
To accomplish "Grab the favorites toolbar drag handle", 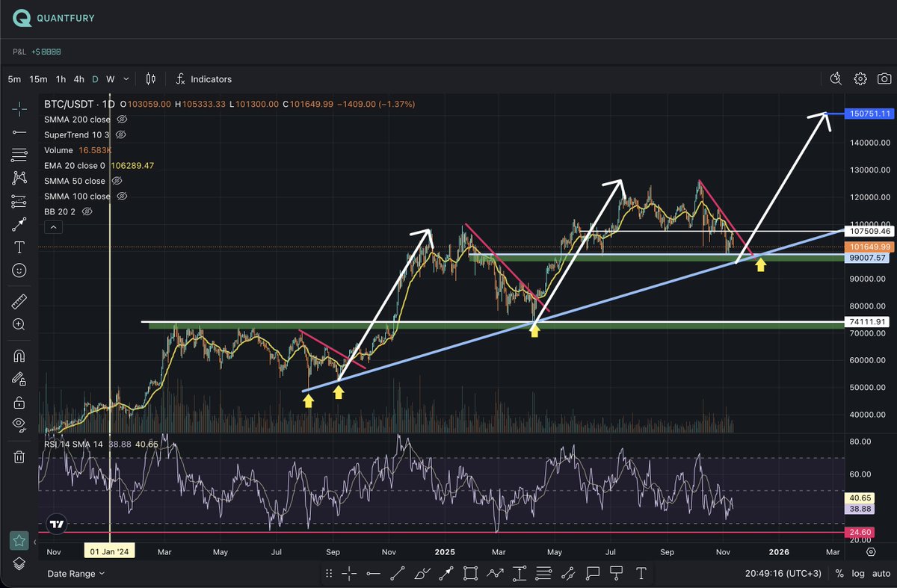I will click(x=328, y=573).
